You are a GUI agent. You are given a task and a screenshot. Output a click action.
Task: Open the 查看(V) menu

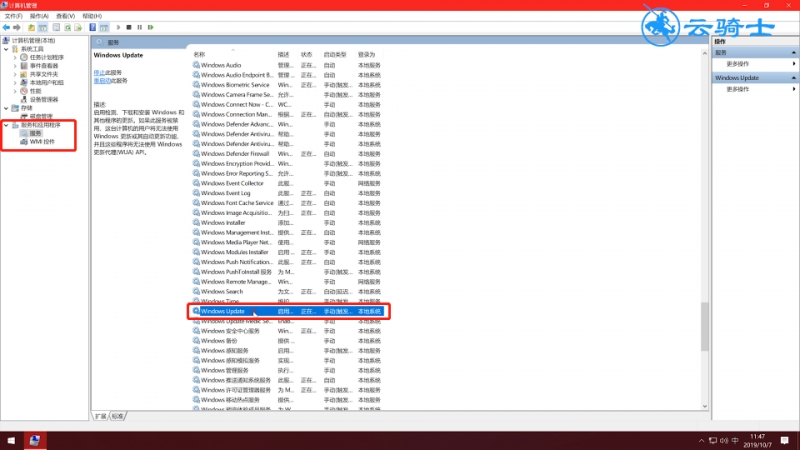65,16
